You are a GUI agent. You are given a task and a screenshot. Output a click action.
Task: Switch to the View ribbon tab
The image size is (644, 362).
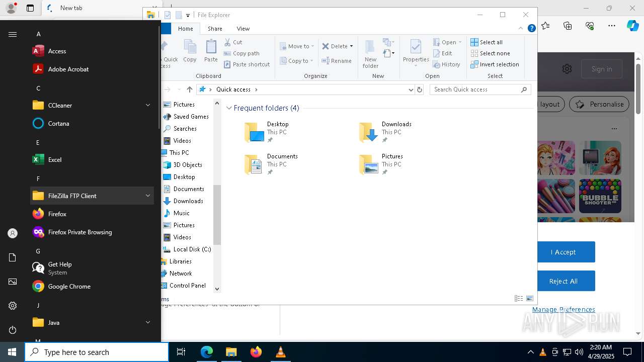pos(243,29)
